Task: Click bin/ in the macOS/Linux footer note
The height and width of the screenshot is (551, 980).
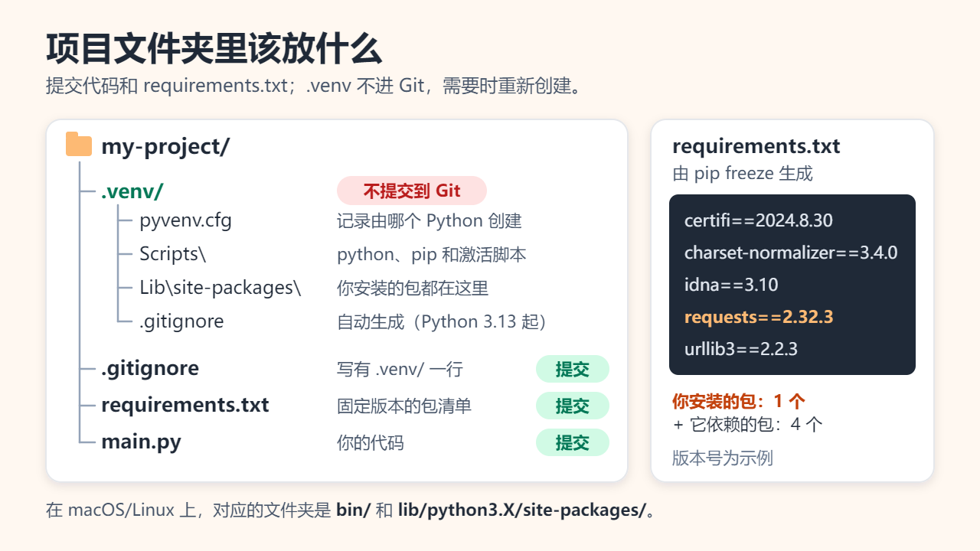Action: tap(354, 510)
